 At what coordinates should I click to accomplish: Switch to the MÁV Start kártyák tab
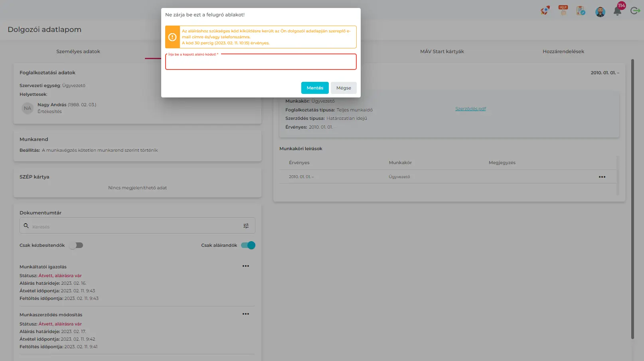pyautogui.click(x=442, y=52)
